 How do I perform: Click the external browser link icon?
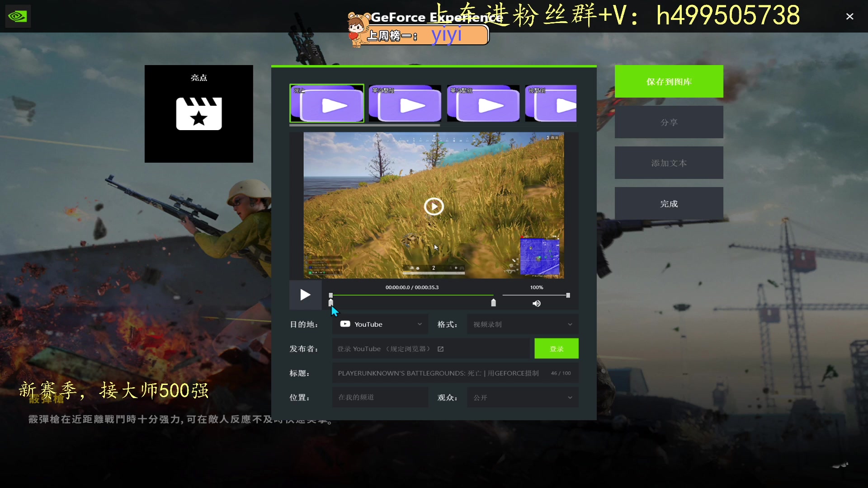[441, 349]
